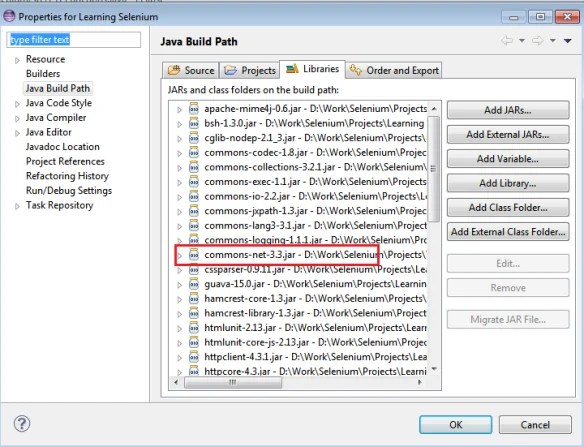Click the Eclipse icon in title bar
The height and width of the screenshot is (447, 584).
tap(9, 16)
